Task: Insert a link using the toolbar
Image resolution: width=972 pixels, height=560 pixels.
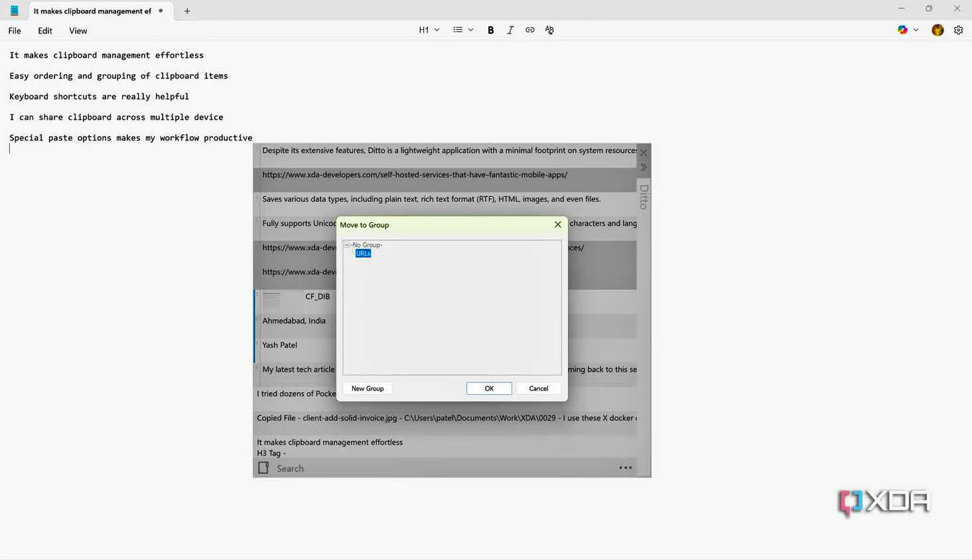Action: coord(529,30)
